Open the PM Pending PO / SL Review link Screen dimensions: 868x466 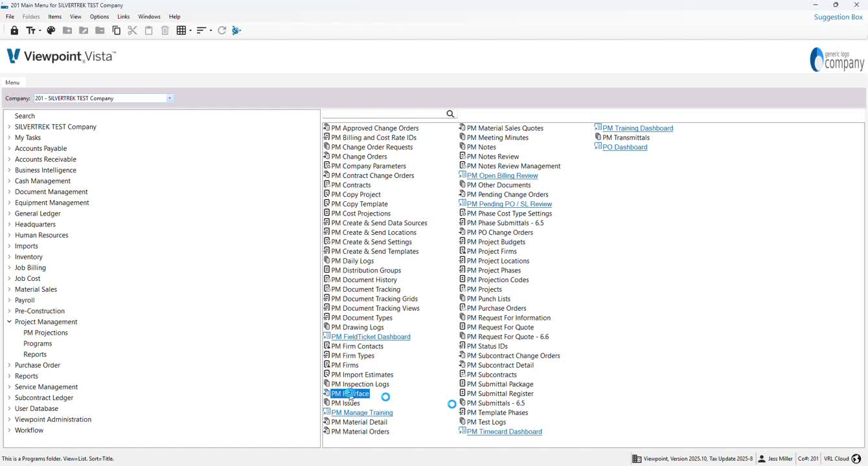point(509,204)
